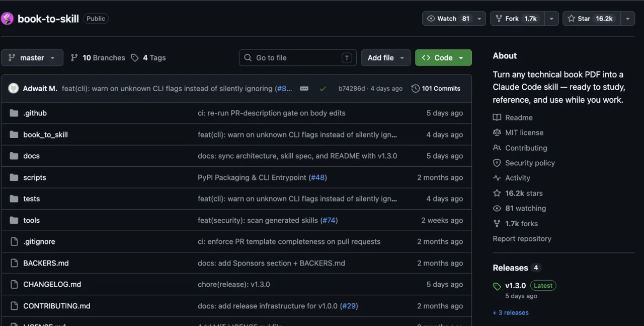
Task: Open commit 'ci: re-run PR-description gate on body edits'
Action: click(x=272, y=113)
